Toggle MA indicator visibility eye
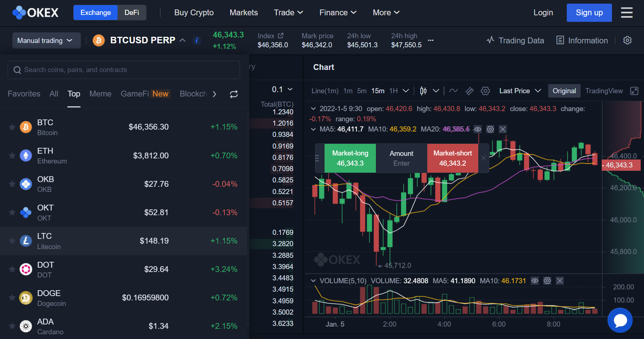The image size is (644, 339). pyautogui.click(x=478, y=129)
